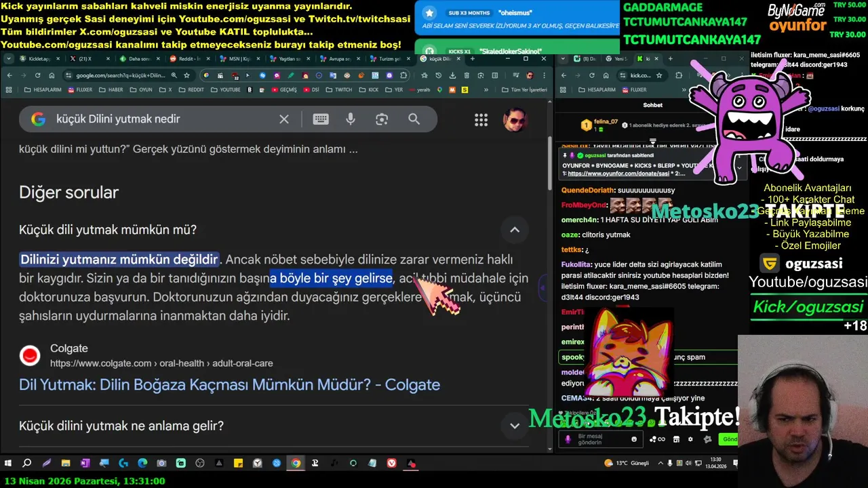Open HABER bookmark folder
The image size is (868, 488).
point(110,89)
